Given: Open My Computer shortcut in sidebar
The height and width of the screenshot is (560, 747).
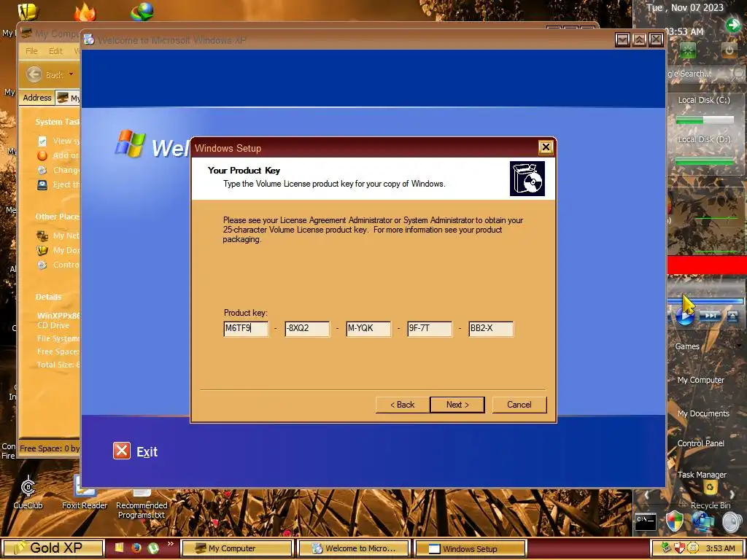Looking at the screenshot, I should (701, 380).
